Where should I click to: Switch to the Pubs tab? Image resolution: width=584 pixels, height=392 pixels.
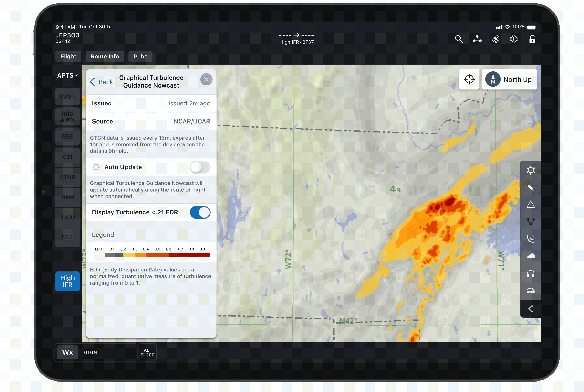coord(140,57)
